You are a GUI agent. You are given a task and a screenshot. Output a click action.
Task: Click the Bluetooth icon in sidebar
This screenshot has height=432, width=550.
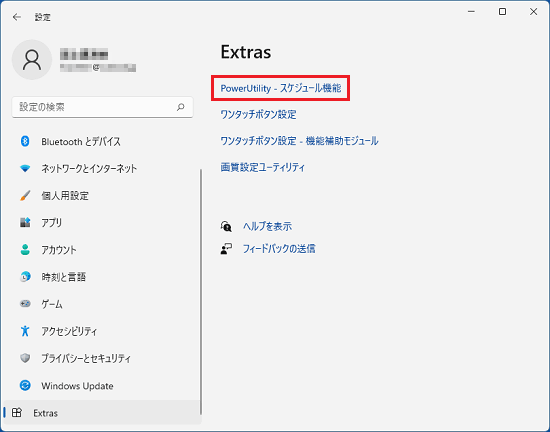click(25, 141)
